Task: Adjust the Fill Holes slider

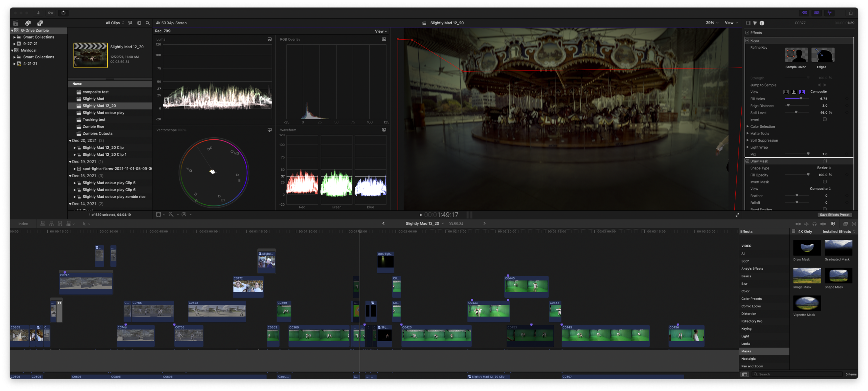Action: point(801,99)
